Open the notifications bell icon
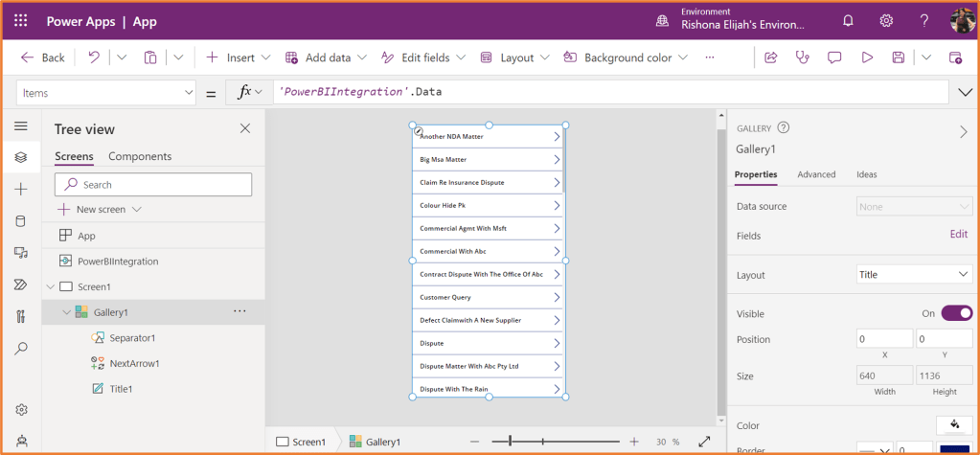This screenshot has width=980, height=455. (x=848, y=21)
